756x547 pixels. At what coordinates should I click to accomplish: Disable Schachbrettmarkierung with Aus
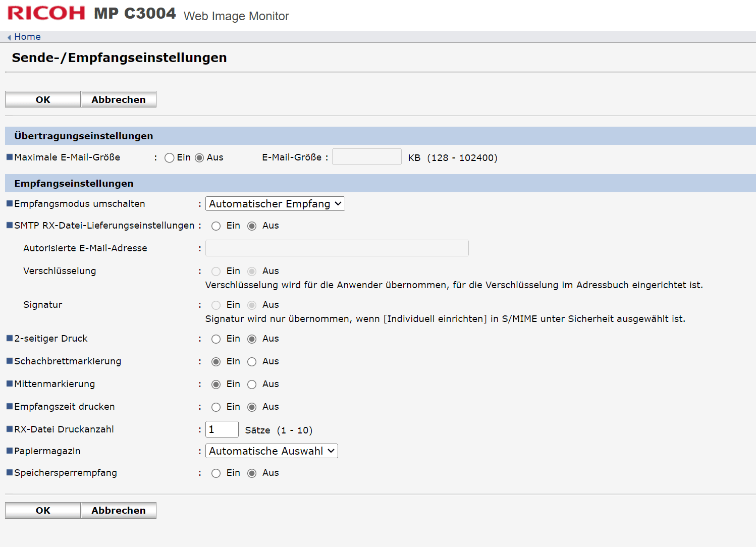(252, 362)
